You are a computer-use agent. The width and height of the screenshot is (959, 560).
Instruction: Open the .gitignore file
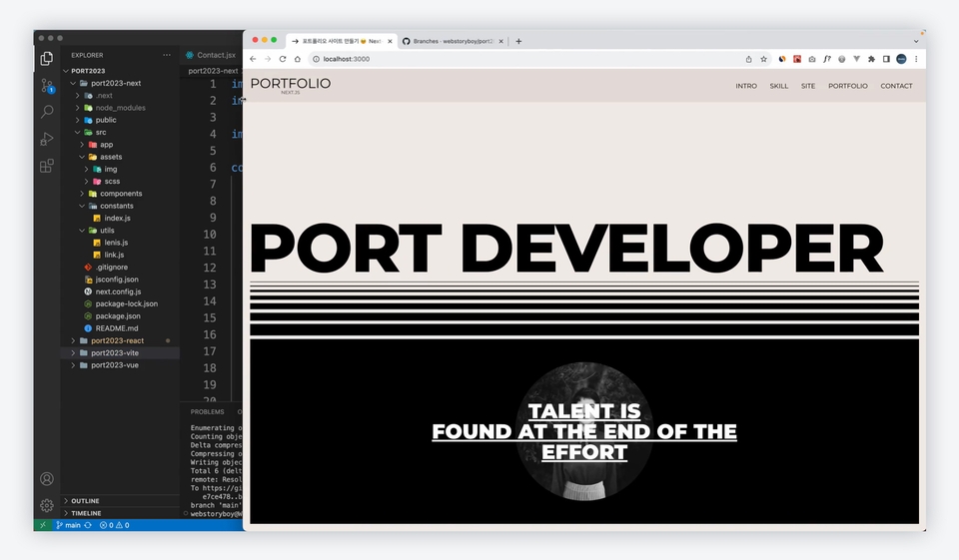[111, 268]
